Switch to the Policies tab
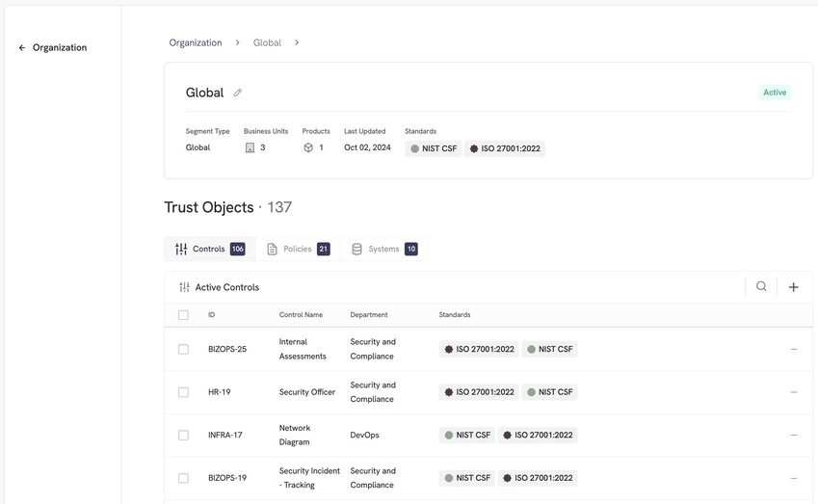 298,249
